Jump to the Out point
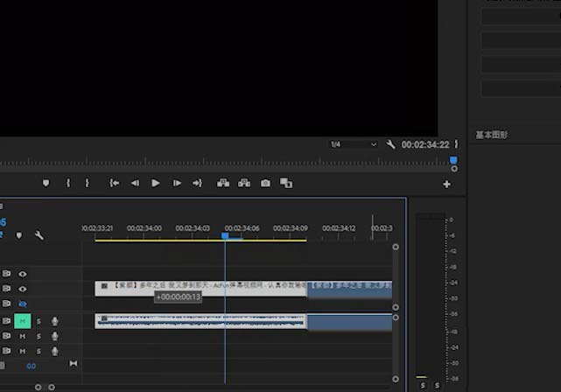Image resolution: width=561 pixels, height=392 pixels. tap(197, 183)
